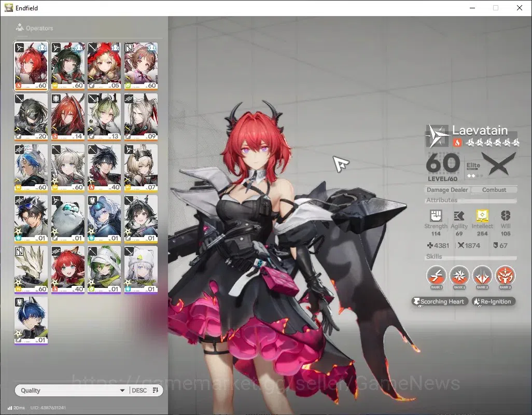
Task: Select the masked dark-haired operator level 20
Action: [x=31, y=117]
